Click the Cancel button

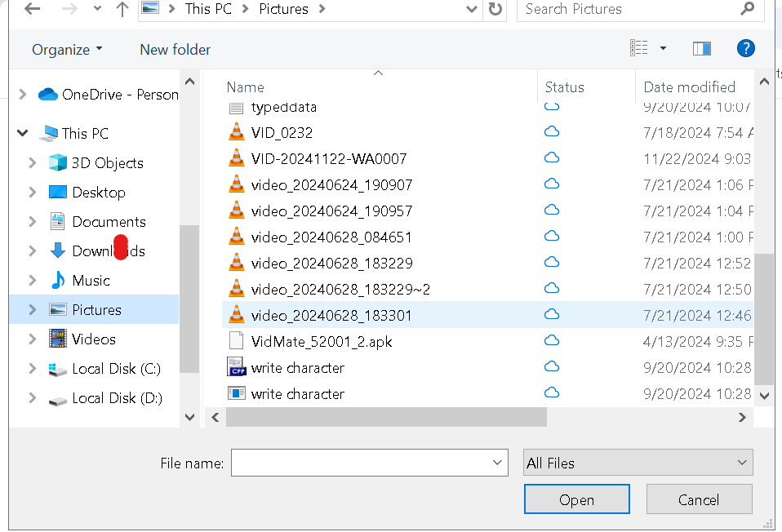coord(699,499)
